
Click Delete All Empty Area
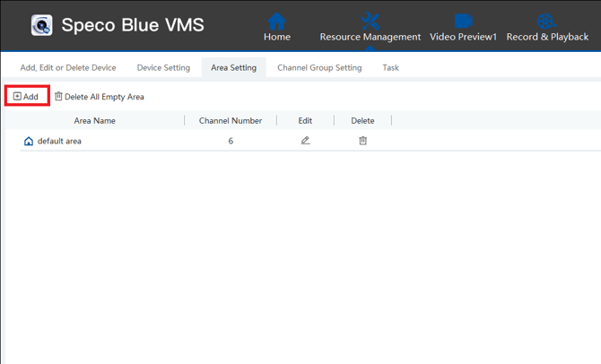click(x=100, y=97)
